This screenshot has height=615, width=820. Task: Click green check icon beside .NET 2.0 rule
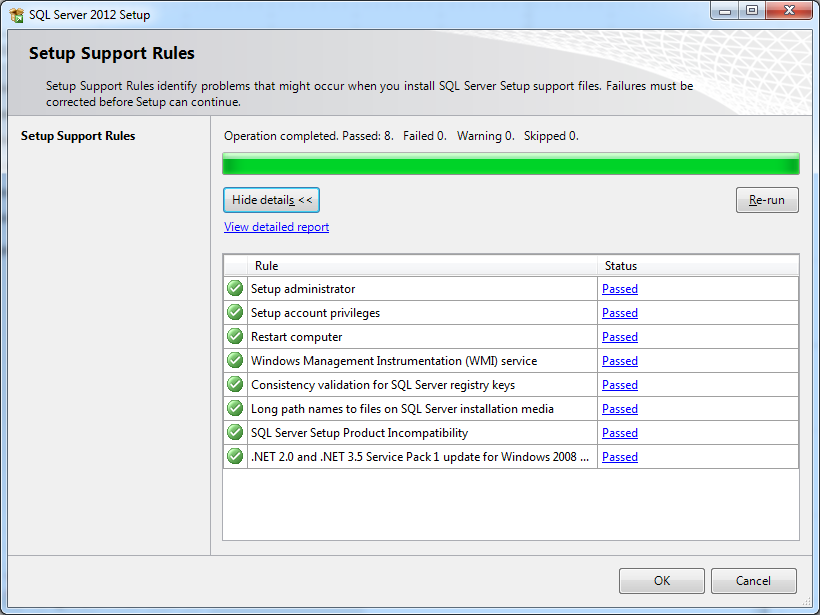coord(235,457)
